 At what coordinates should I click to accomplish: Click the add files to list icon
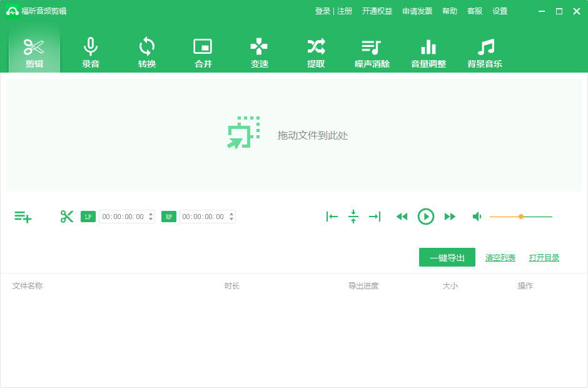click(x=23, y=217)
